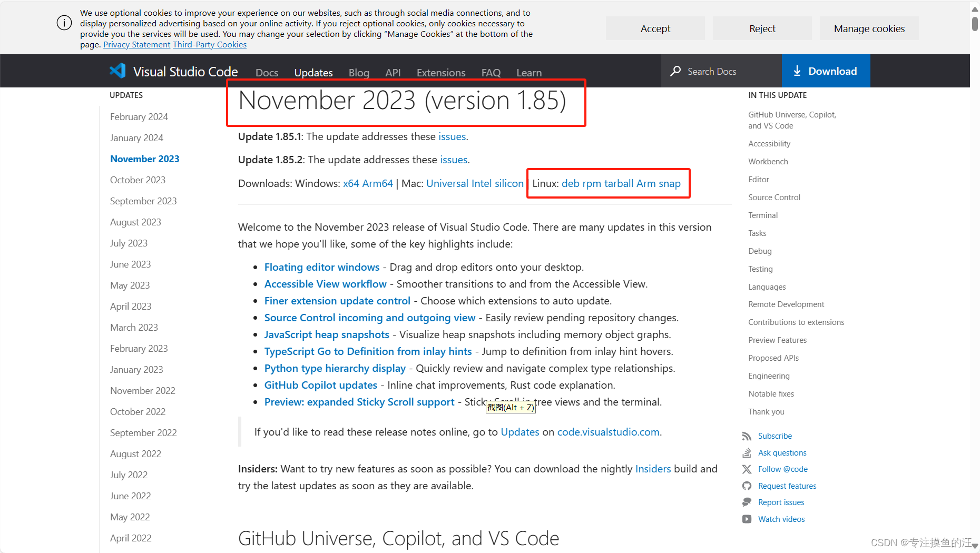Download the Linux tarball
Screen dimensions: 980x553
click(619, 183)
